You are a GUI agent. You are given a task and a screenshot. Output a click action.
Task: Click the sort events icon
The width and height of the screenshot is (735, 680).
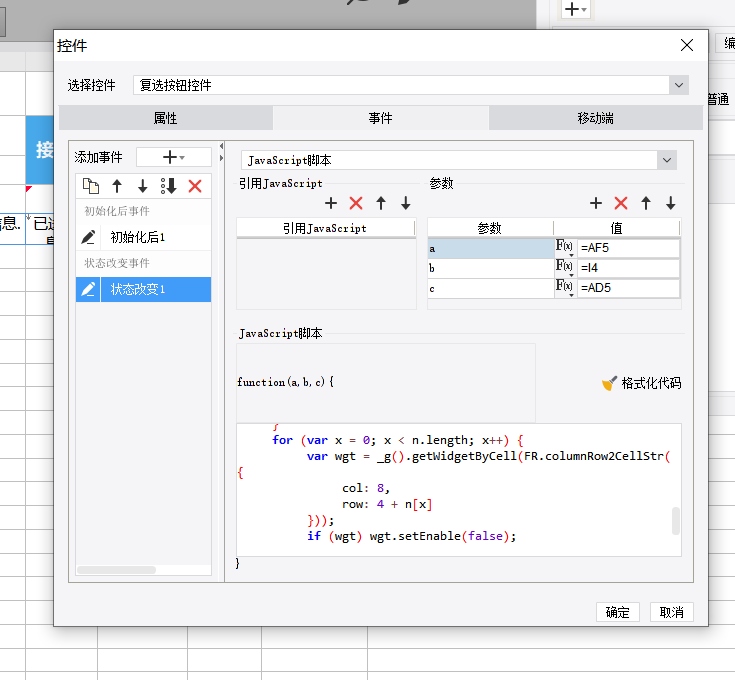pyautogui.click(x=169, y=186)
